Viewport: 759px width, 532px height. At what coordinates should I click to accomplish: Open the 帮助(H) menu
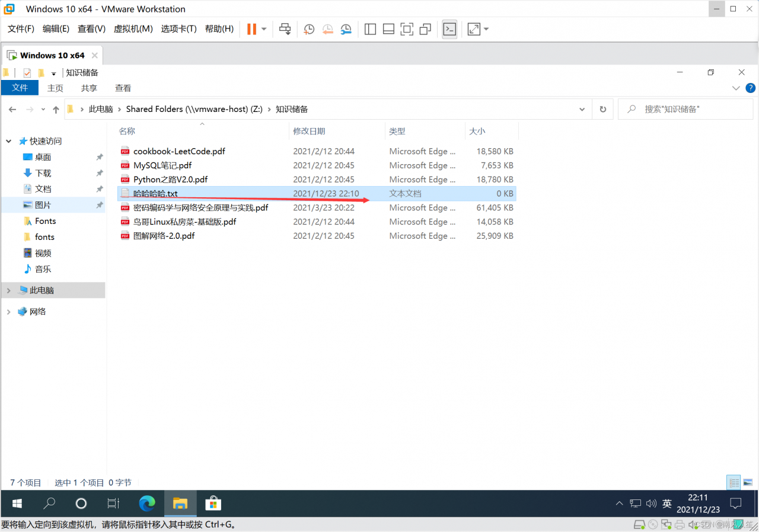pyautogui.click(x=219, y=29)
